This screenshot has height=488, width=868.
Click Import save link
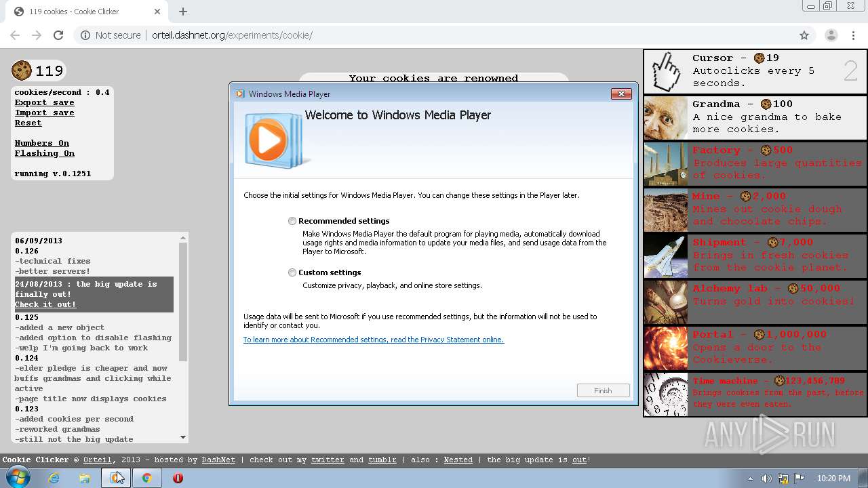point(45,113)
